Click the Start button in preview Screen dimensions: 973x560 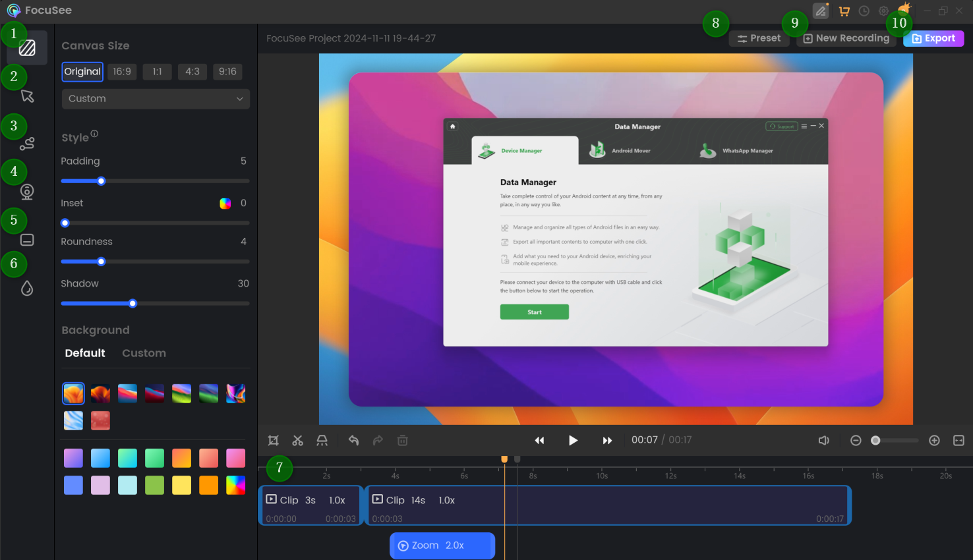tap(535, 312)
